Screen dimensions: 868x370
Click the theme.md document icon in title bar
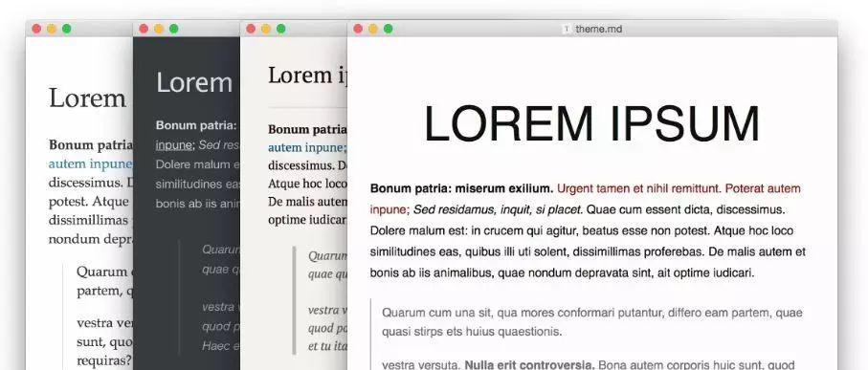tap(567, 29)
